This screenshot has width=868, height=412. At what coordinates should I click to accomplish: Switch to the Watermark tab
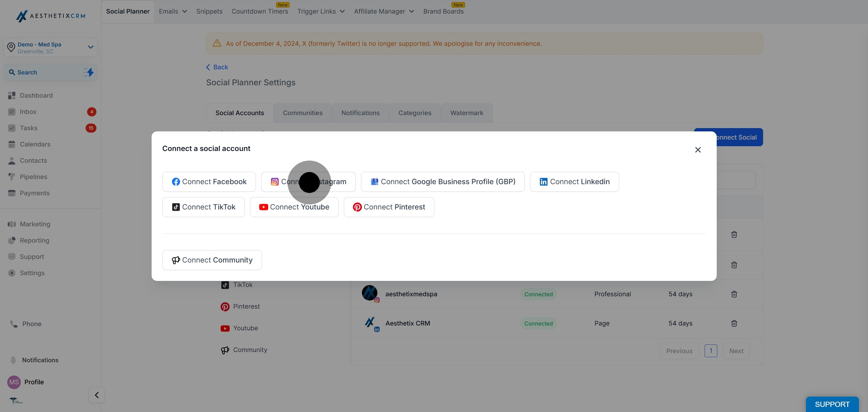coord(466,113)
